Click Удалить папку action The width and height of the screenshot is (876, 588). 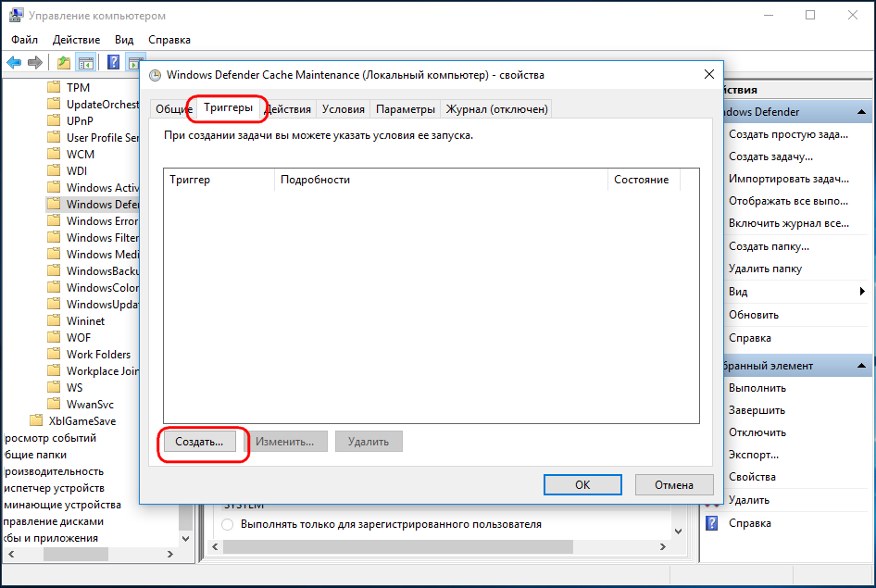pos(765,269)
